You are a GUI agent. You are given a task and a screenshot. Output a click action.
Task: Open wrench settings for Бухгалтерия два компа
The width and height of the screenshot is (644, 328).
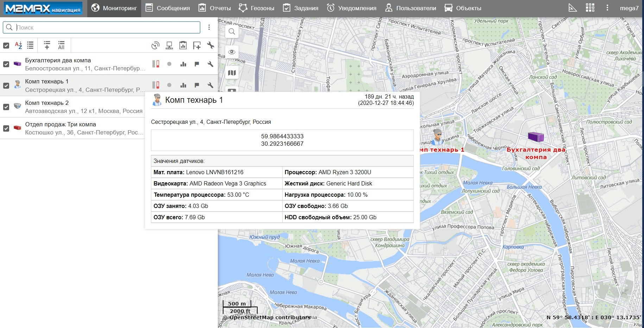coord(210,64)
